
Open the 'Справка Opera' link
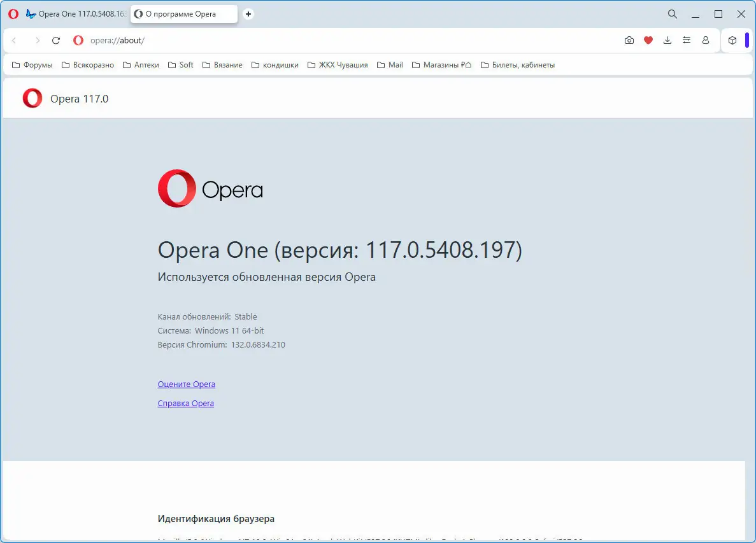point(185,403)
